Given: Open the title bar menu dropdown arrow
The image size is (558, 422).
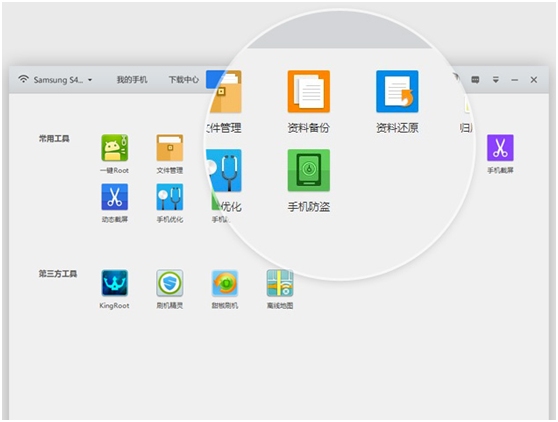Looking at the screenshot, I should pos(495,79).
